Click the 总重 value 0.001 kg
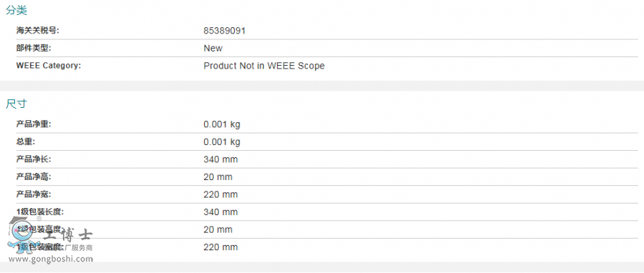The image size is (644, 273). pyautogui.click(x=222, y=142)
